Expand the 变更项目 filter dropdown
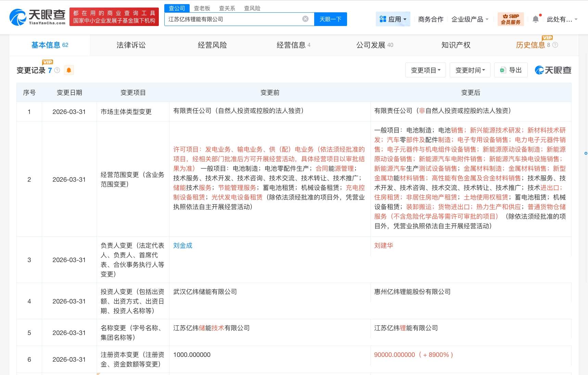Screen dimensions: 588x375 click(425, 70)
